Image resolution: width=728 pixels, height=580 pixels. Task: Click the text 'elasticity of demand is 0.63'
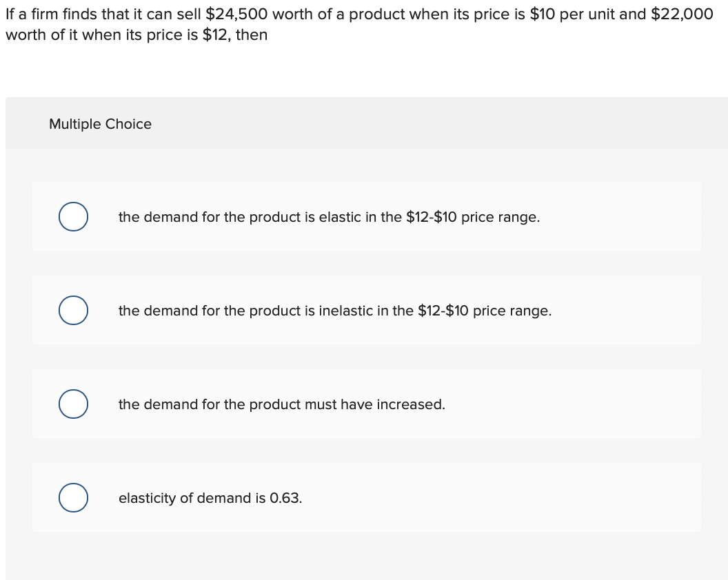coord(210,498)
